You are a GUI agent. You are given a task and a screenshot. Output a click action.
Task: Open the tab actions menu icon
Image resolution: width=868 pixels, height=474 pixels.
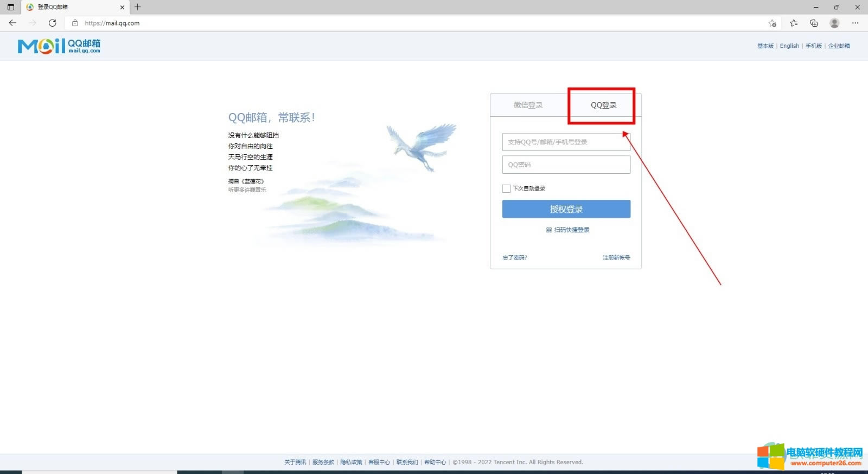click(x=10, y=7)
